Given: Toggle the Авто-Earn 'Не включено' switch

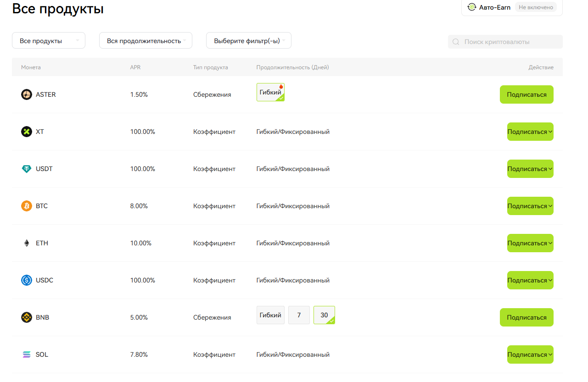Looking at the screenshot, I should click(x=535, y=7).
